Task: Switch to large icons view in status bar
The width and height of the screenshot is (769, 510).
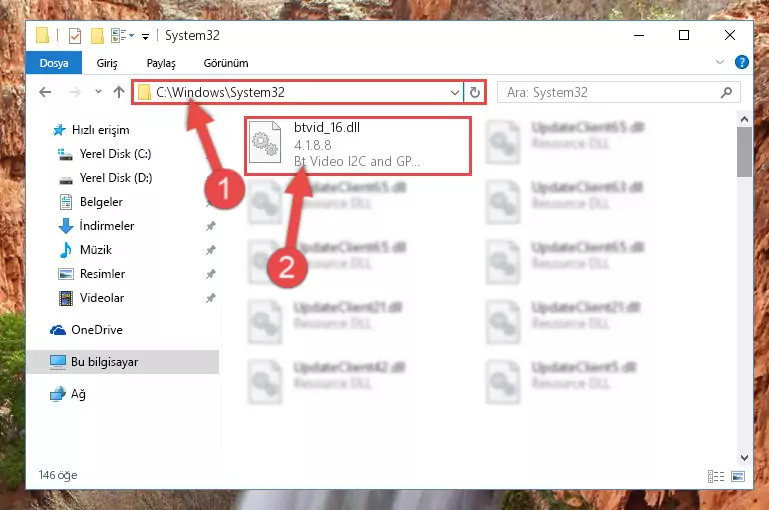Action: coord(738,476)
